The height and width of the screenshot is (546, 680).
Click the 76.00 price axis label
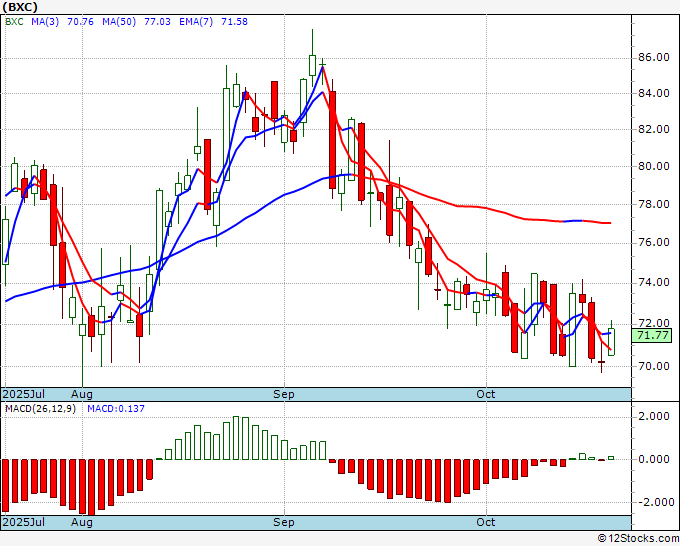[653, 242]
